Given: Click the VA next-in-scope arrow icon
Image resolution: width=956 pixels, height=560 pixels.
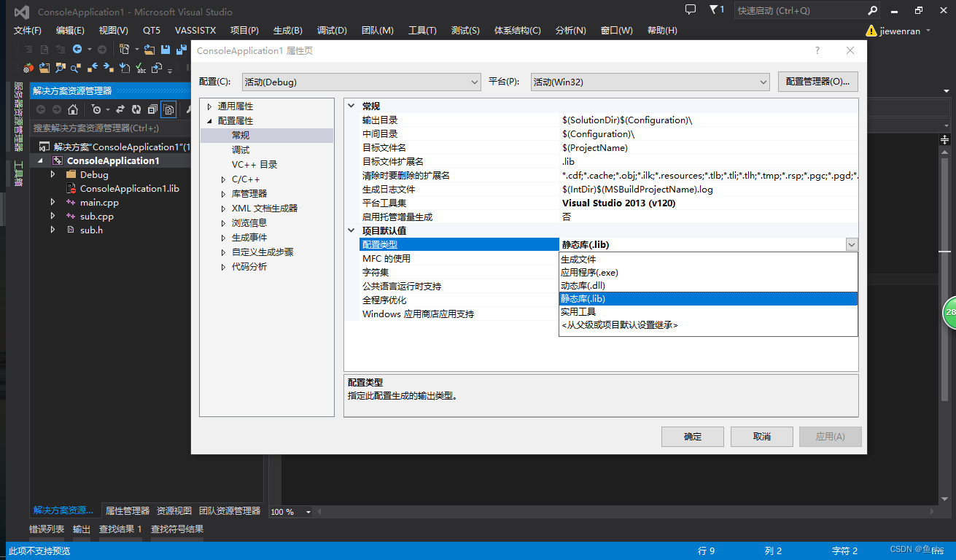Looking at the screenshot, I should (109, 69).
